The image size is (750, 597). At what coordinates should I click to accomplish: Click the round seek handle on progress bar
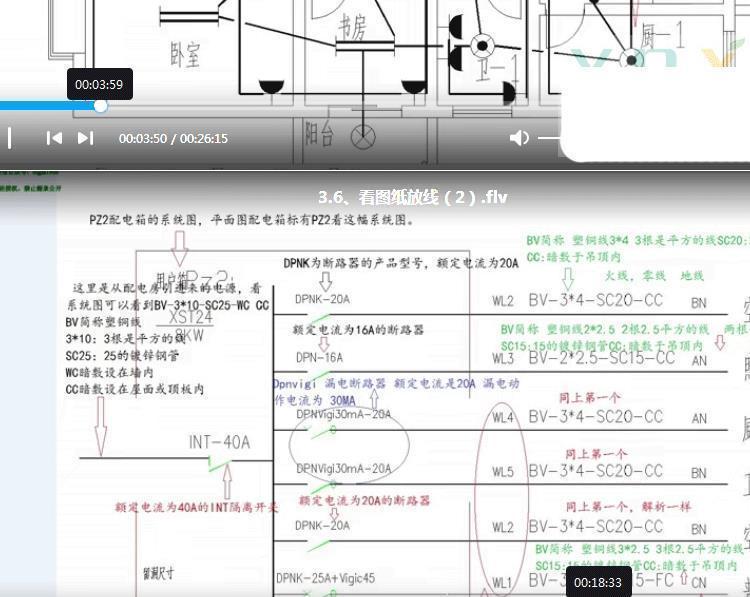tap(100, 106)
